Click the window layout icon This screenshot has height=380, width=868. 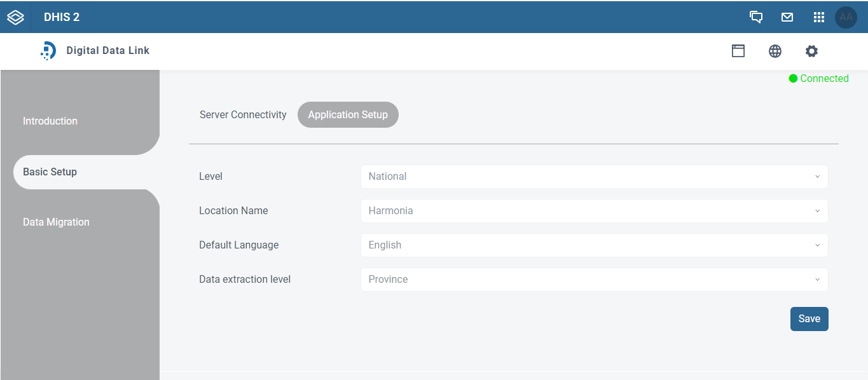coord(738,51)
